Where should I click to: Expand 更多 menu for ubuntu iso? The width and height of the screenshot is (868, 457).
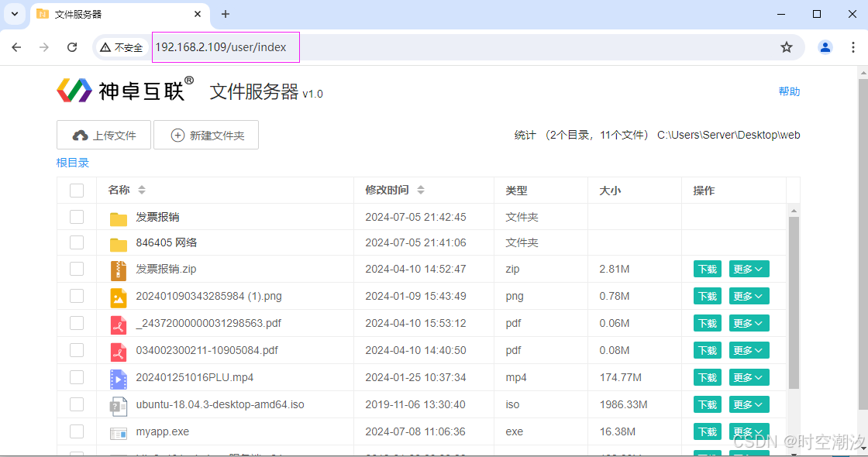pyautogui.click(x=749, y=404)
